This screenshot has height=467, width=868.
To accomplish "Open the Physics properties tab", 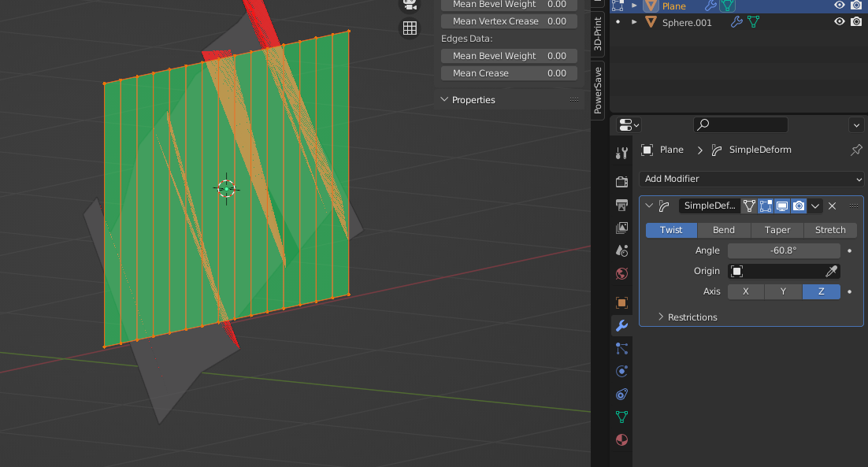I will (x=621, y=371).
